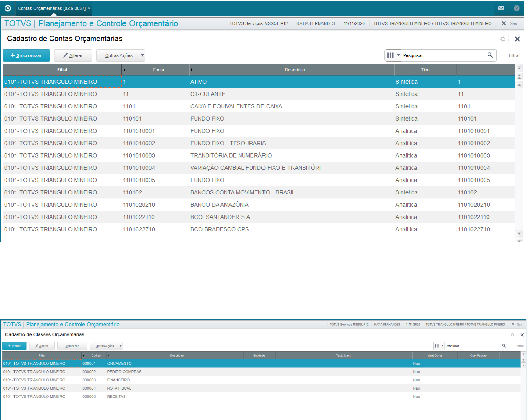Screen dimensions: 527x420
Task: Click the Alterar button in Contas panel
Action: [x=73, y=55]
